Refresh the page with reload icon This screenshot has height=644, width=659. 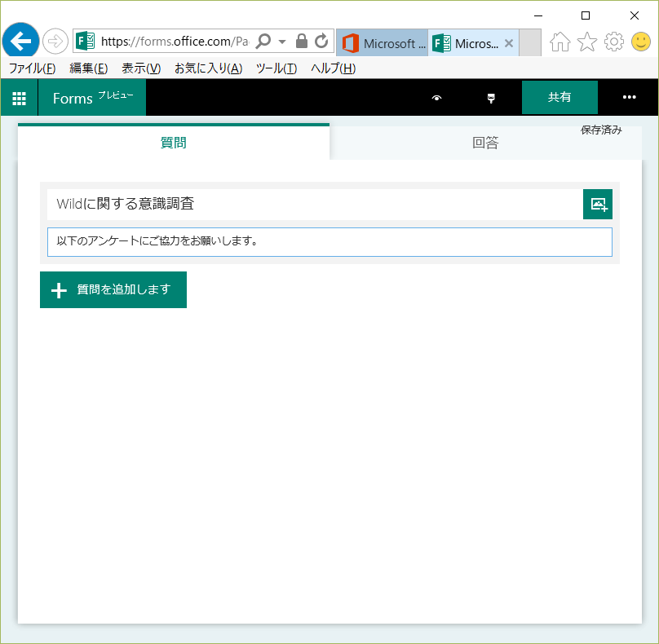(321, 41)
